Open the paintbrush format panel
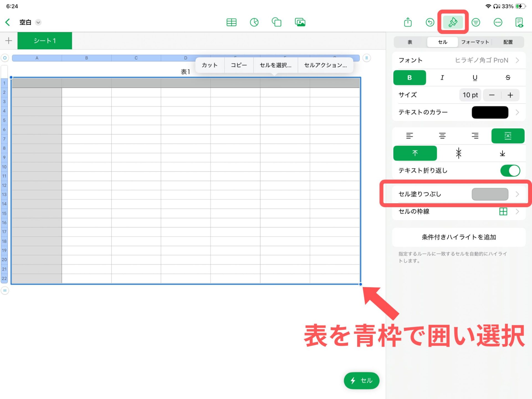532x399 pixels. tap(453, 22)
